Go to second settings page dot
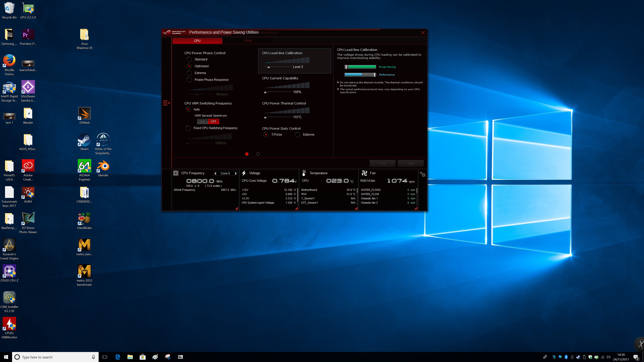 (x=258, y=154)
